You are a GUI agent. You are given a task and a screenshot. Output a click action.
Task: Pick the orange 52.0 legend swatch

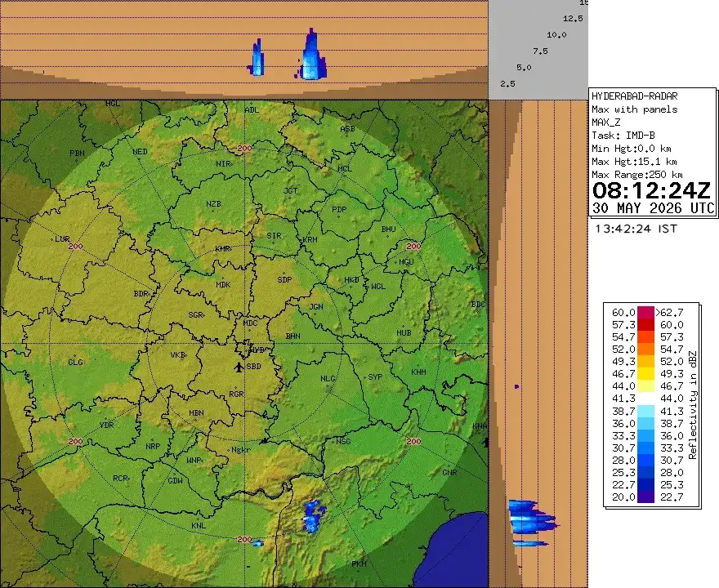pyautogui.click(x=645, y=350)
